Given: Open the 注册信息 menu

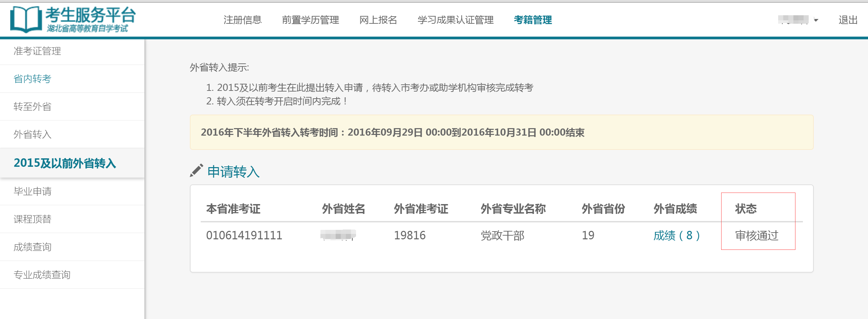Looking at the screenshot, I should pyautogui.click(x=242, y=20).
